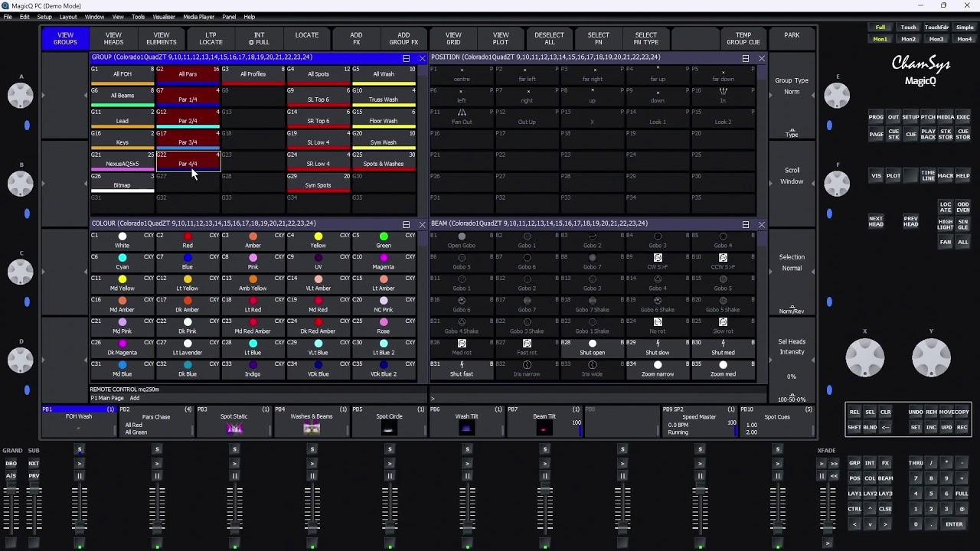
Task: Select the Cyan colour palette entry
Action: coord(122,262)
